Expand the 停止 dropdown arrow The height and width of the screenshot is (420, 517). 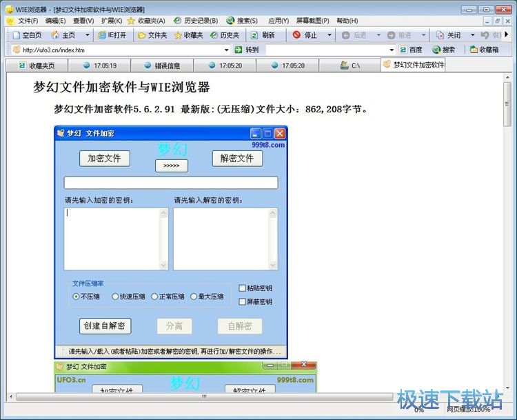(329, 35)
